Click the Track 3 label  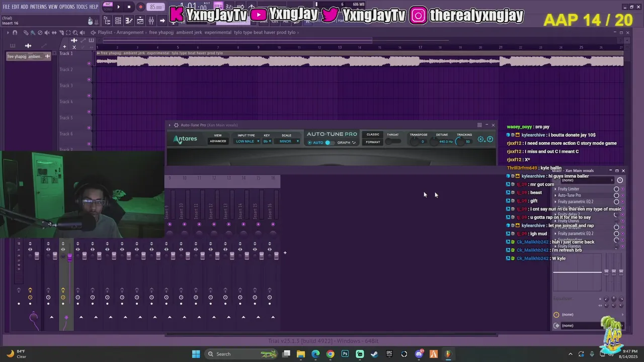[x=66, y=85]
